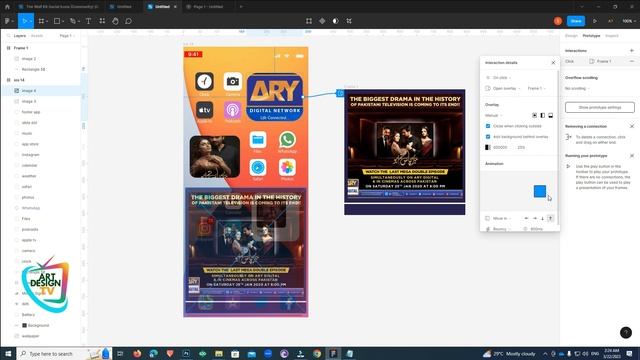
Task: Open the 100% zoom dropdown
Action: pyautogui.click(x=629, y=21)
